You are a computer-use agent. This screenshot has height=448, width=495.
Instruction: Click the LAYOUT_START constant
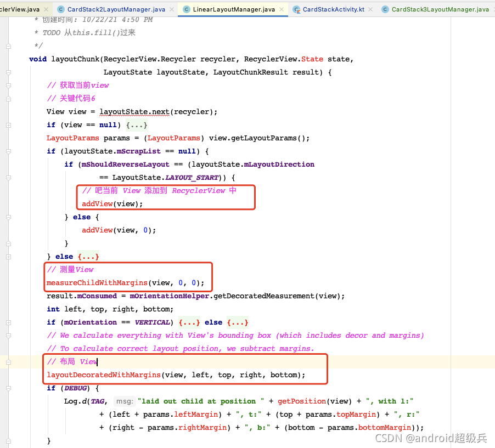pyautogui.click(x=192, y=178)
